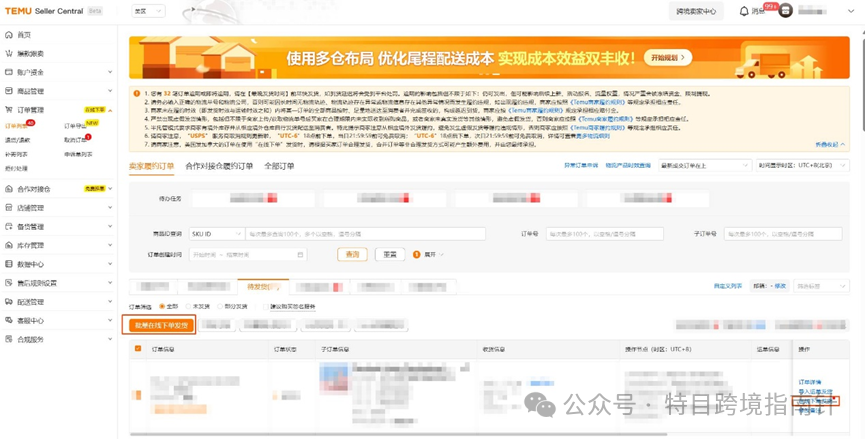This screenshot has width=865, height=439.
Task: Switch to 全部订单 tab
Action: pyautogui.click(x=279, y=166)
